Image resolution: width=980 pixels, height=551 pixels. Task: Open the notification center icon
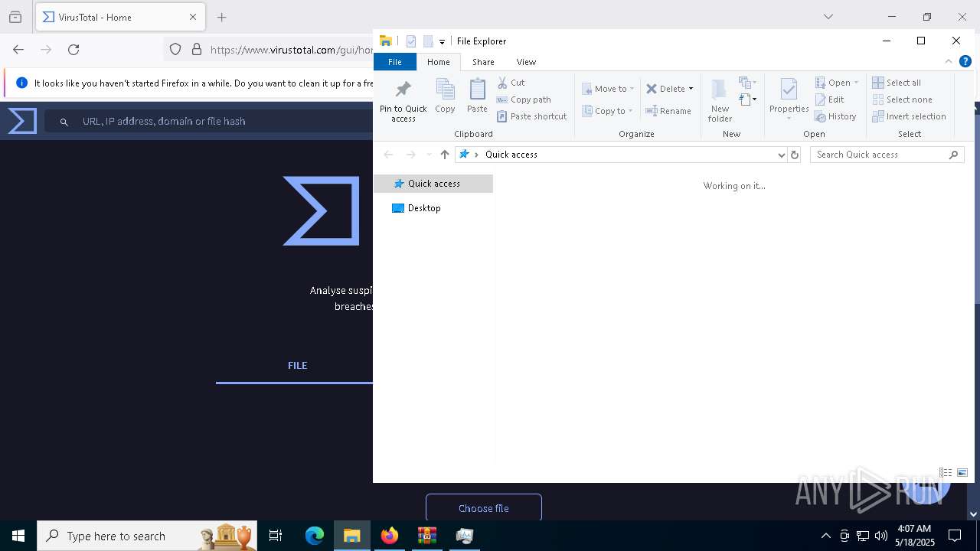[955, 536]
